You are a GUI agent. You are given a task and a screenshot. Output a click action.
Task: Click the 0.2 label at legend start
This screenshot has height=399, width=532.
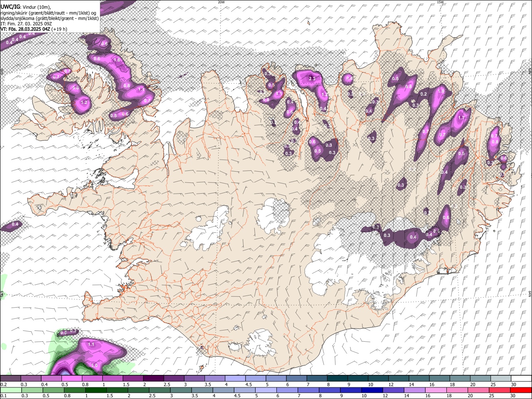click(3, 384)
